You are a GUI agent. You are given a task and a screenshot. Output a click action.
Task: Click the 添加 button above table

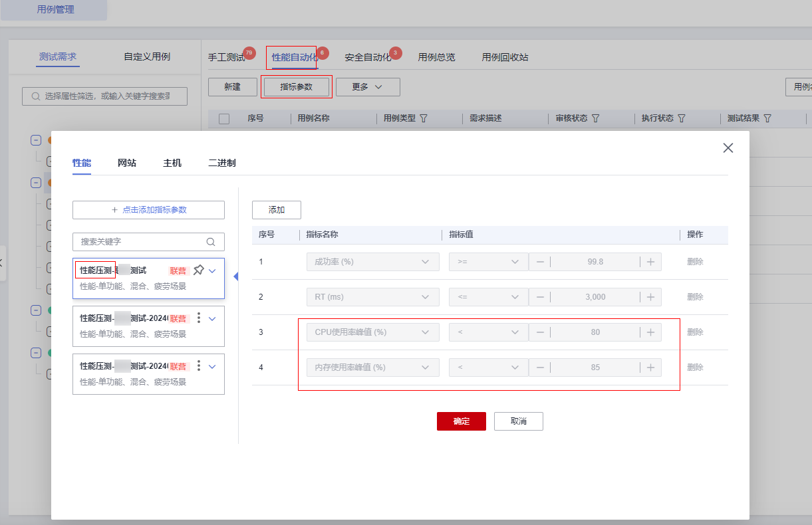coord(277,210)
